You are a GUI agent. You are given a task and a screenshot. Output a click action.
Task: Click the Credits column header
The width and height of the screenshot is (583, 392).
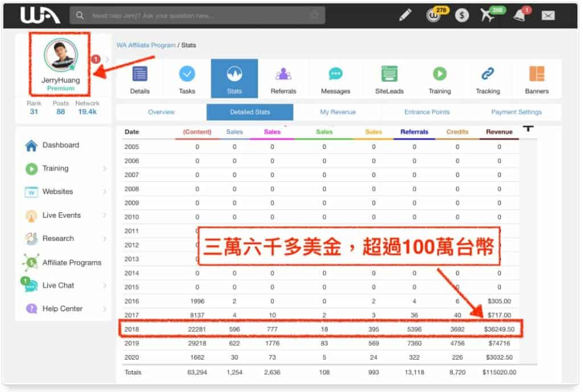click(457, 132)
